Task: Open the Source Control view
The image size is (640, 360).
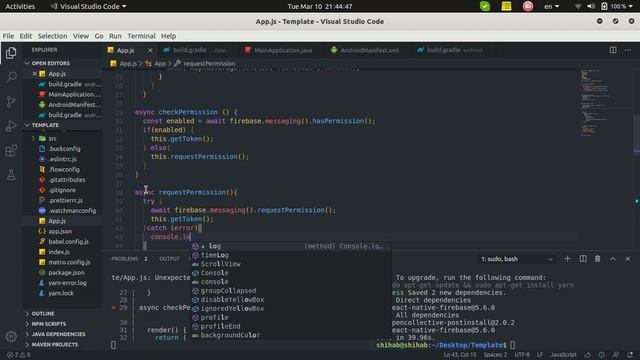Action: click(x=11, y=101)
